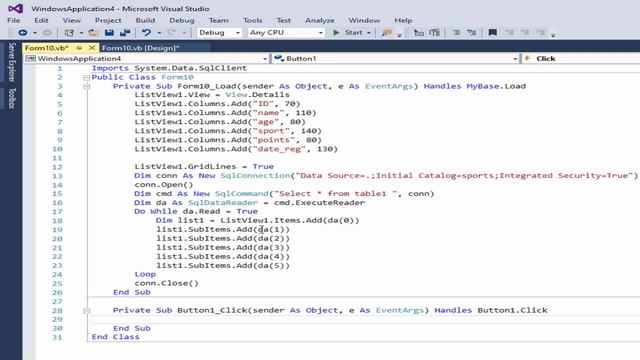The width and height of the screenshot is (640, 360).
Task: Open the Help menu
Action: click(x=403, y=20)
